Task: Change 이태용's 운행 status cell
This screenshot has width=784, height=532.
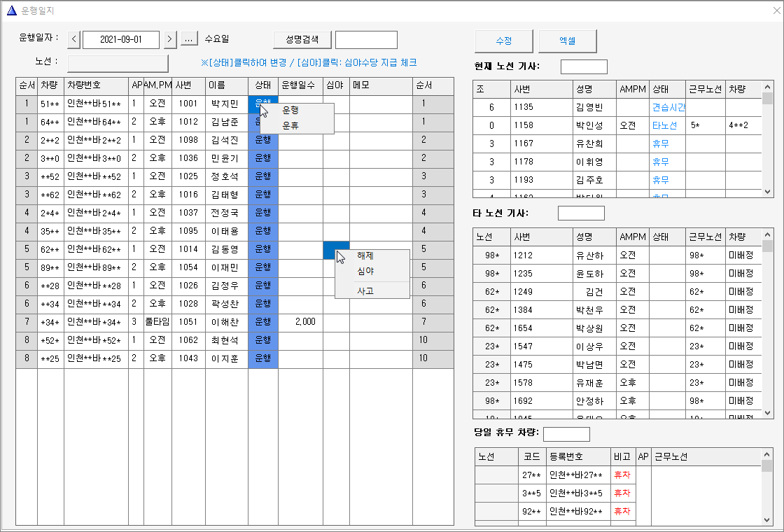Action: pyautogui.click(x=263, y=231)
